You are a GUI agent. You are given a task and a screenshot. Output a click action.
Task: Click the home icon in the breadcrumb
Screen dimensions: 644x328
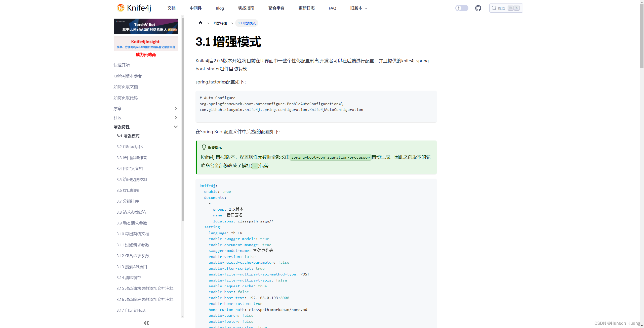click(200, 23)
